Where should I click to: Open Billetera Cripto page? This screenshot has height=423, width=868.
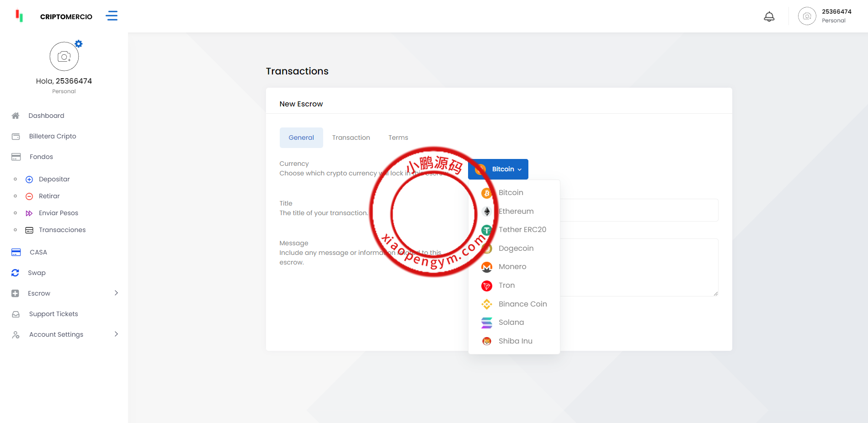53,136
